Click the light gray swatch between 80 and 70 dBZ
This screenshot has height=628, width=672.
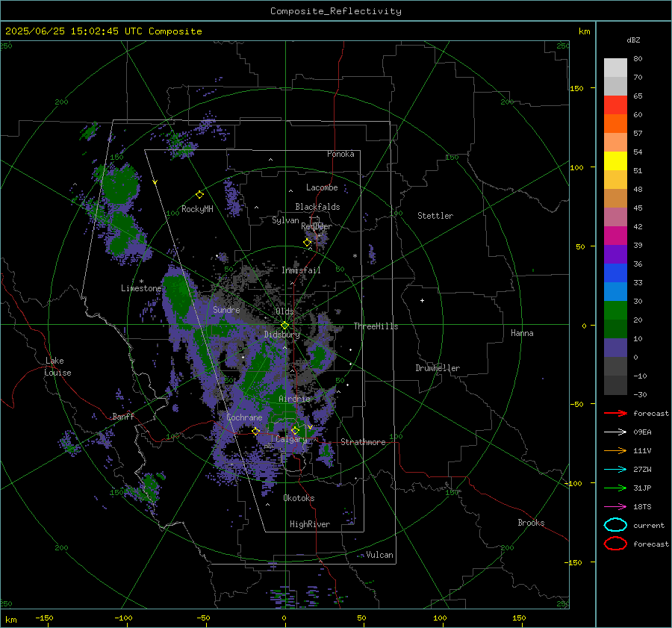tap(615, 68)
